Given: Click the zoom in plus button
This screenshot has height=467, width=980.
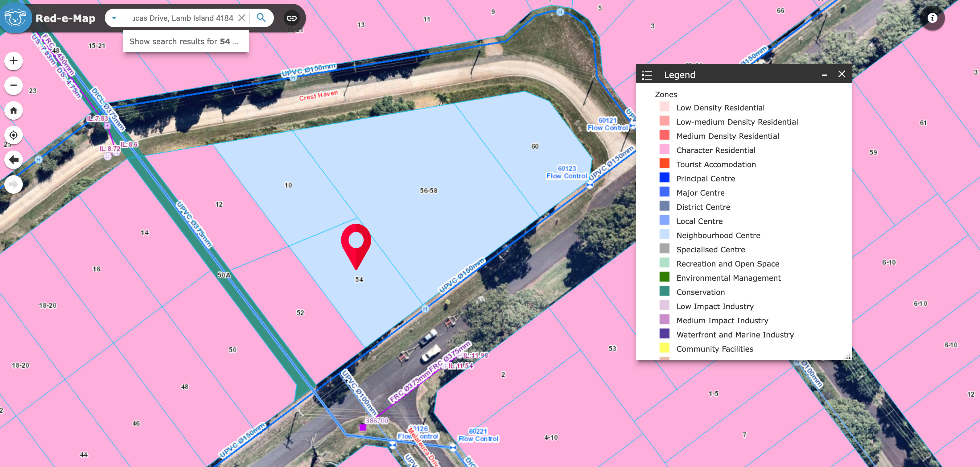Looking at the screenshot, I should click(x=14, y=61).
